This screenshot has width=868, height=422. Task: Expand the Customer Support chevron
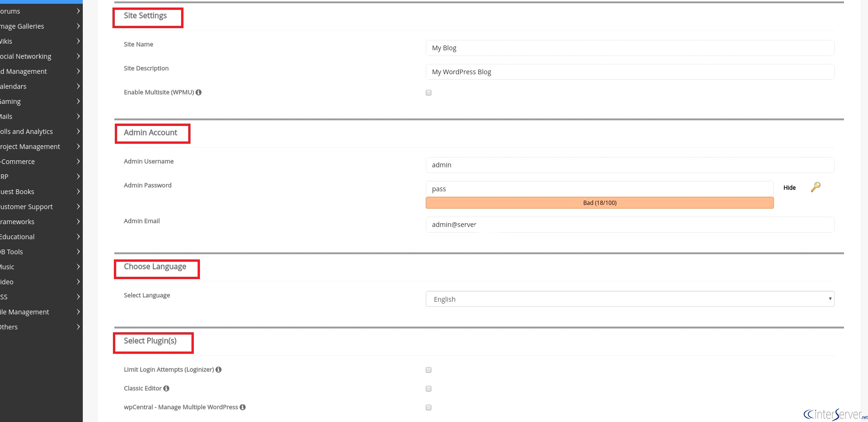click(x=78, y=207)
